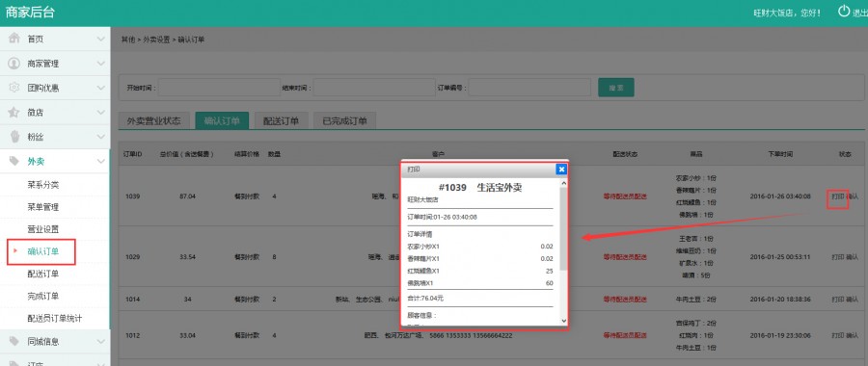Expand the 粉丝 menu chevron
This screenshot has width=868, height=366.
coord(100,137)
